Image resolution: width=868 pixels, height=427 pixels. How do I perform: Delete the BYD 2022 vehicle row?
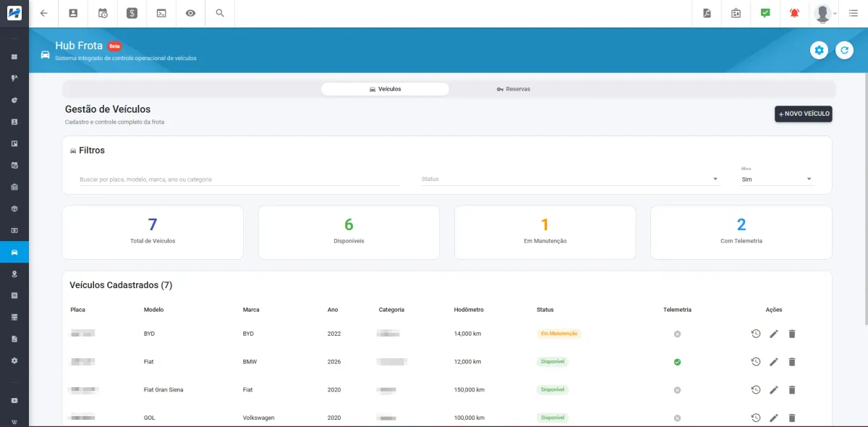792,334
